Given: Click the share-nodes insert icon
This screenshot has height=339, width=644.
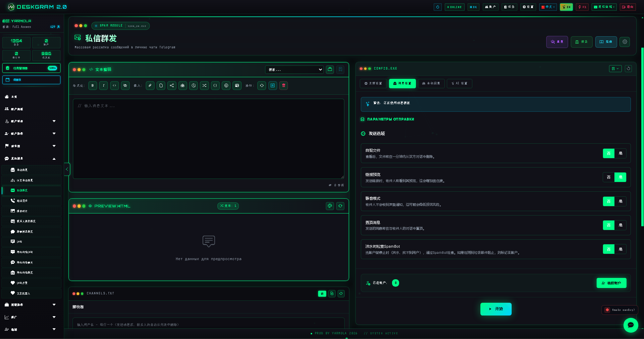Looking at the screenshot, I should (x=172, y=86).
